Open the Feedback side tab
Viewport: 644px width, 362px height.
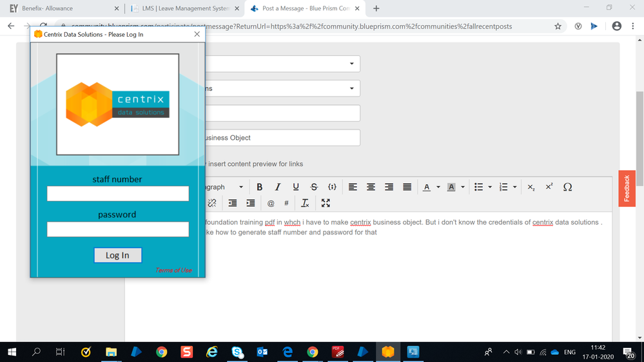pyautogui.click(x=627, y=188)
